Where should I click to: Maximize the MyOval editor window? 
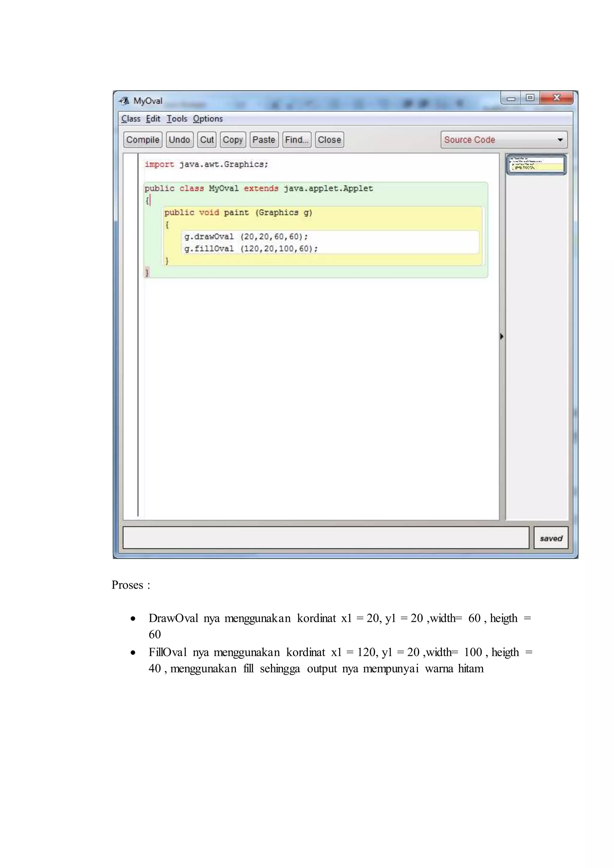tap(530, 98)
